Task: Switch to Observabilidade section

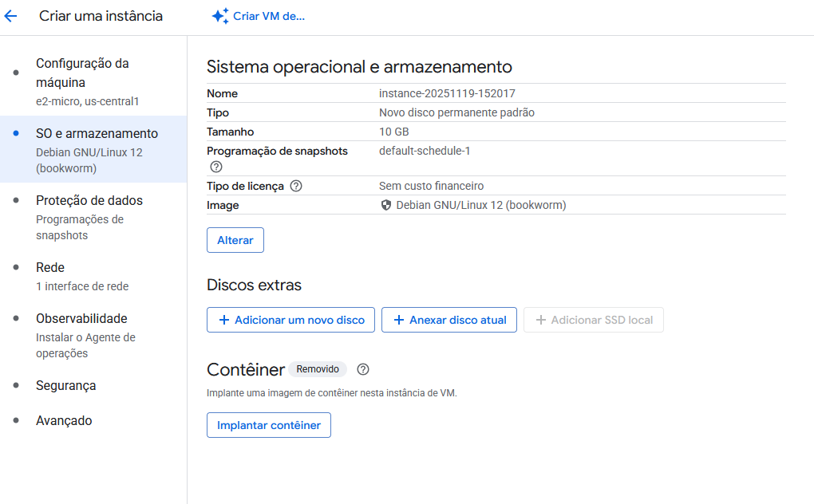Action: pos(81,319)
